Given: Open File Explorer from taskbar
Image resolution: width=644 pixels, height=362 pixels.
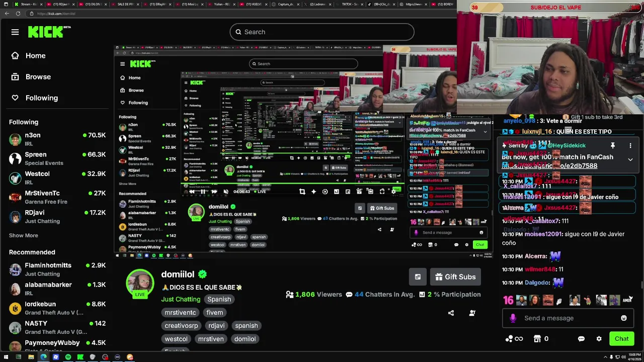Looking at the screenshot, I should pyautogui.click(x=31, y=357).
